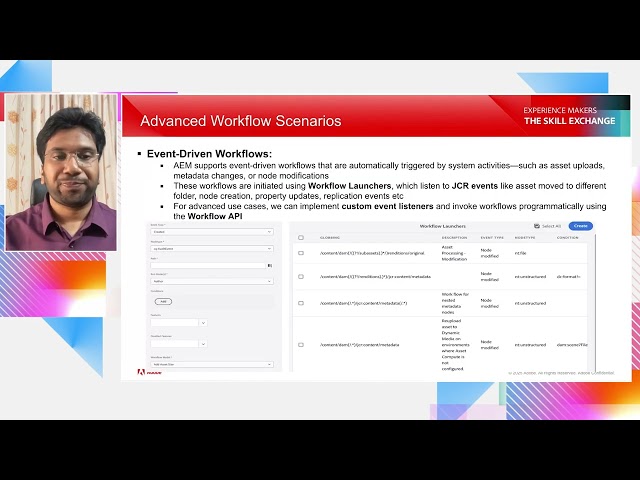
Task: Check the Reupload asset to Dynamic Media row
Action: 301,345
